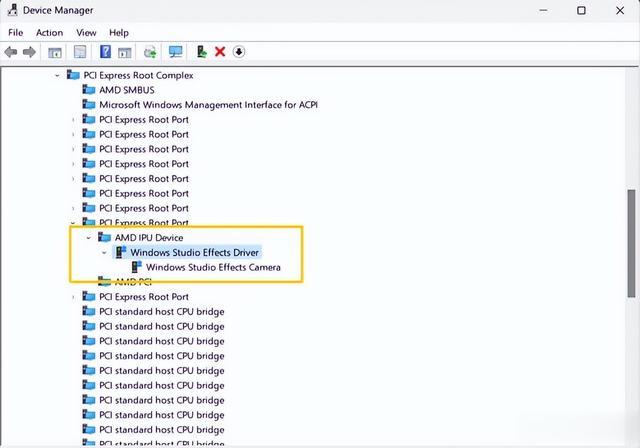Image resolution: width=640 pixels, height=448 pixels.
Task: Select the AMD IPU Device entry
Action: coord(149,237)
